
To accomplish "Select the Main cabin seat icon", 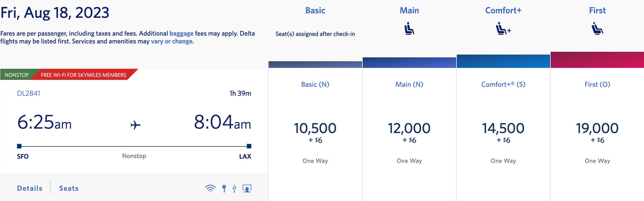I will click(409, 29).
